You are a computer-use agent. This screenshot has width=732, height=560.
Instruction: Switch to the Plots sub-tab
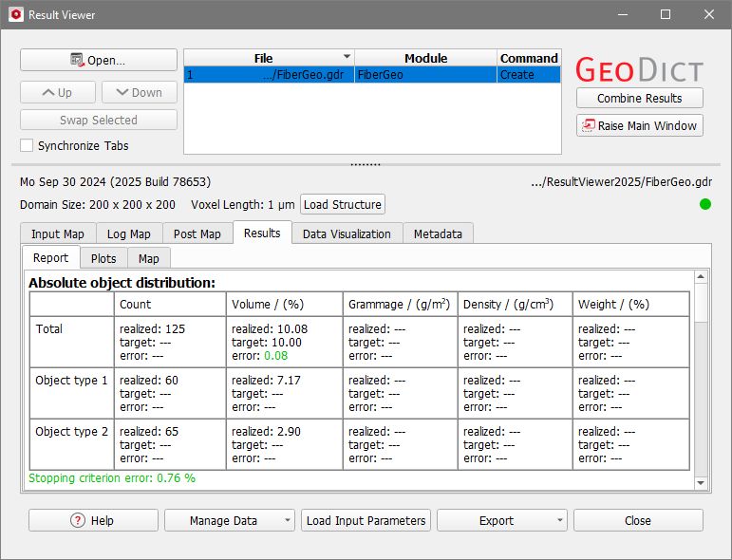point(103,258)
